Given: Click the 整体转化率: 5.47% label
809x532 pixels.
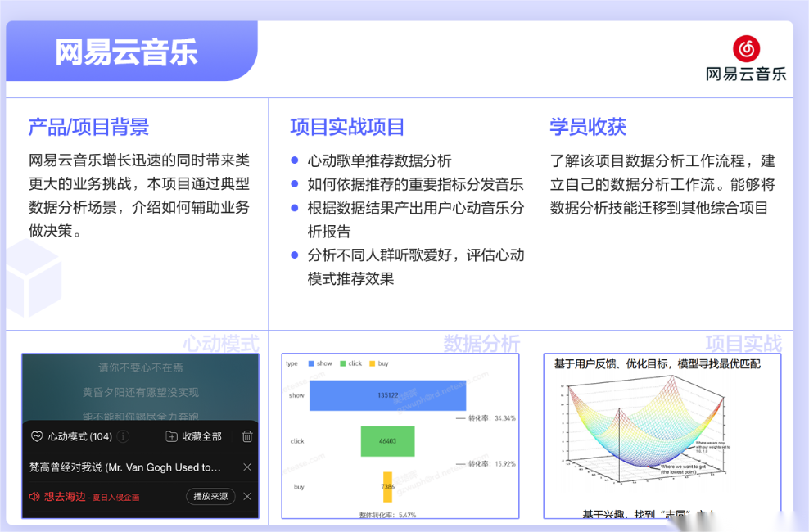Looking at the screenshot, I should (387, 515).
